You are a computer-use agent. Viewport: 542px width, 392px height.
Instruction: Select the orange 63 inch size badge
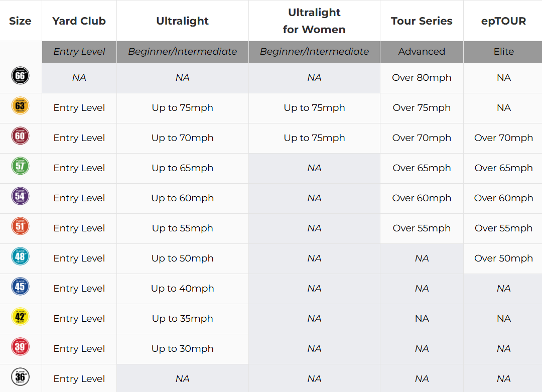20,106
